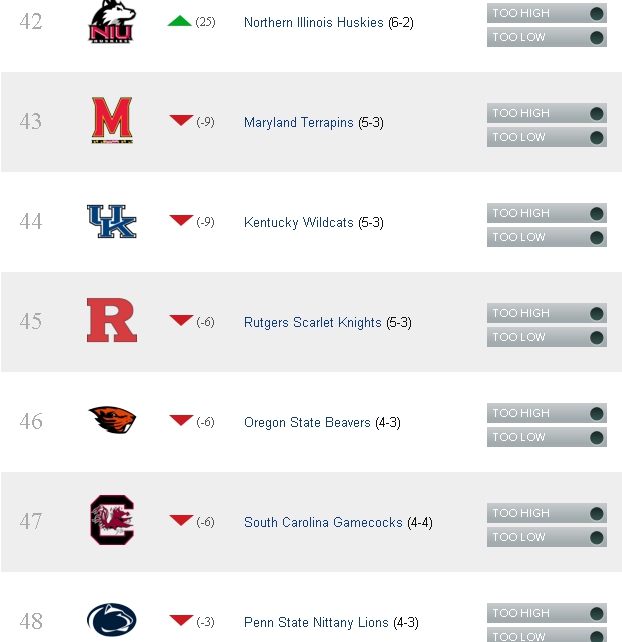Click the Northern Illinois Huskies logo

(x=111, y=21)
